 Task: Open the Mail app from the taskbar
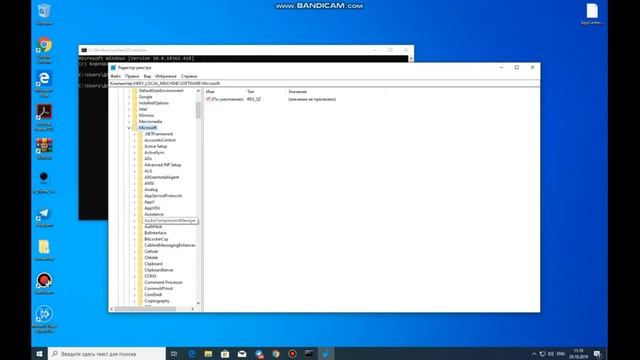coord(242,354)
